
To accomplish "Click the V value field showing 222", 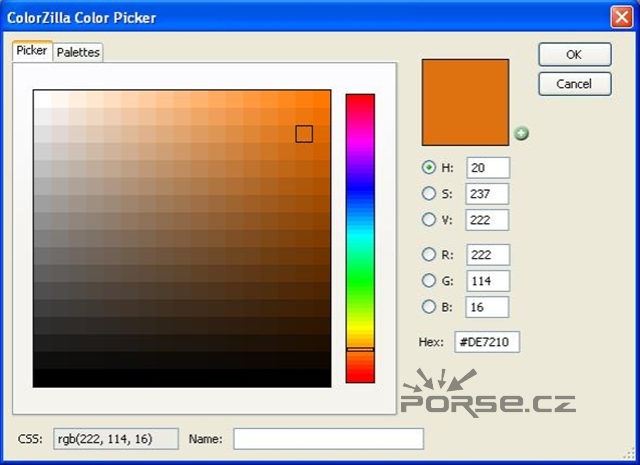I will pos(487,220).
